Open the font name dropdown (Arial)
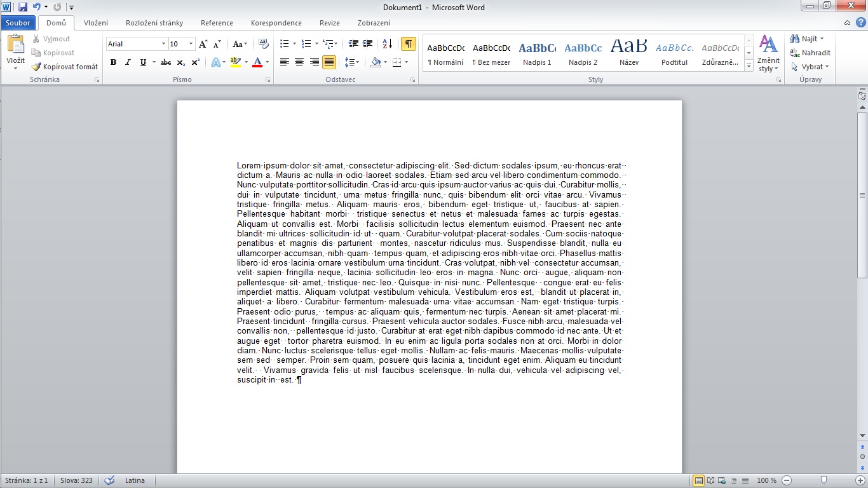868x488 pixels. point(163,44)
